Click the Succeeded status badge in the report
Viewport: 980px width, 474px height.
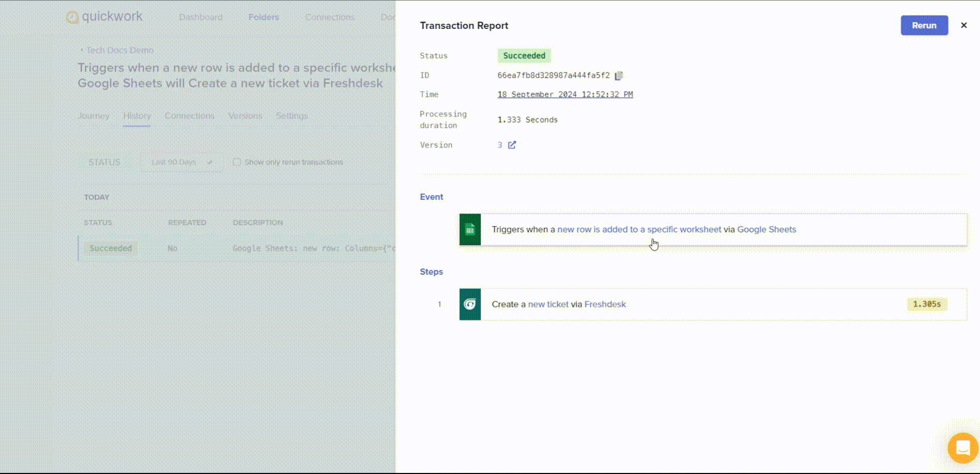524,55
